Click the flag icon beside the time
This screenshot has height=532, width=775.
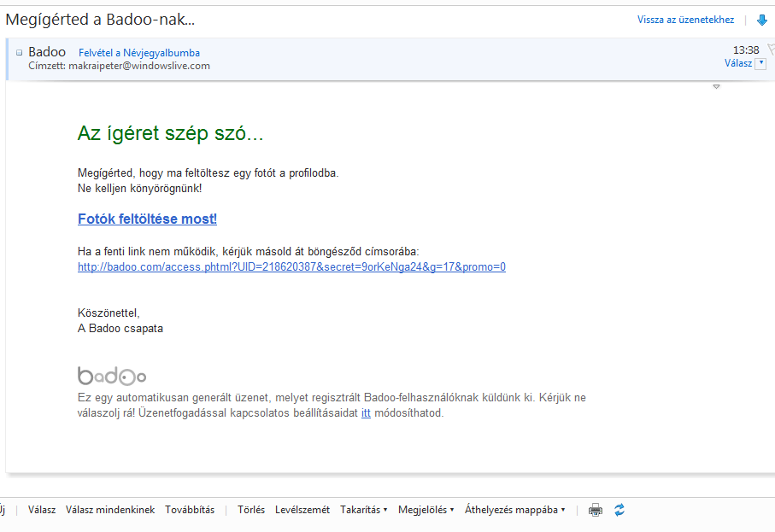tap(770, 50)
